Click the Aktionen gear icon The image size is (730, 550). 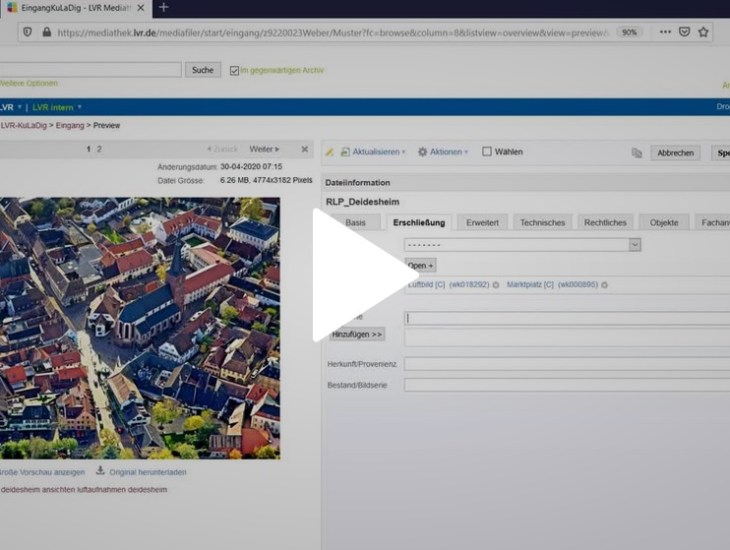point(423,152)
